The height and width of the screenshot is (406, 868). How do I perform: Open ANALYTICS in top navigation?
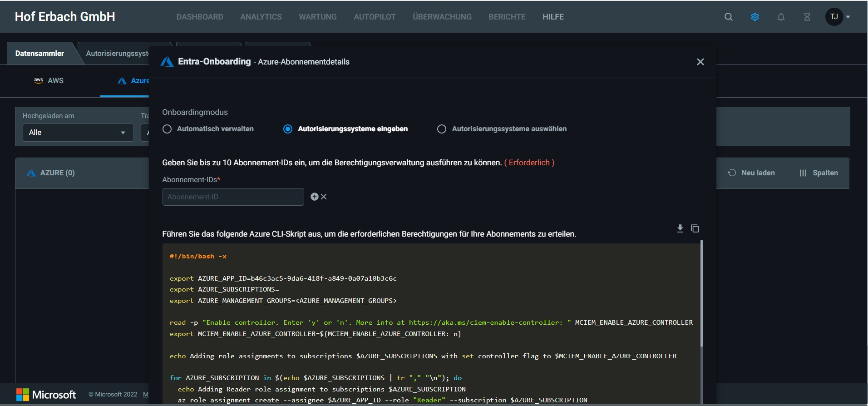point(261,17)
